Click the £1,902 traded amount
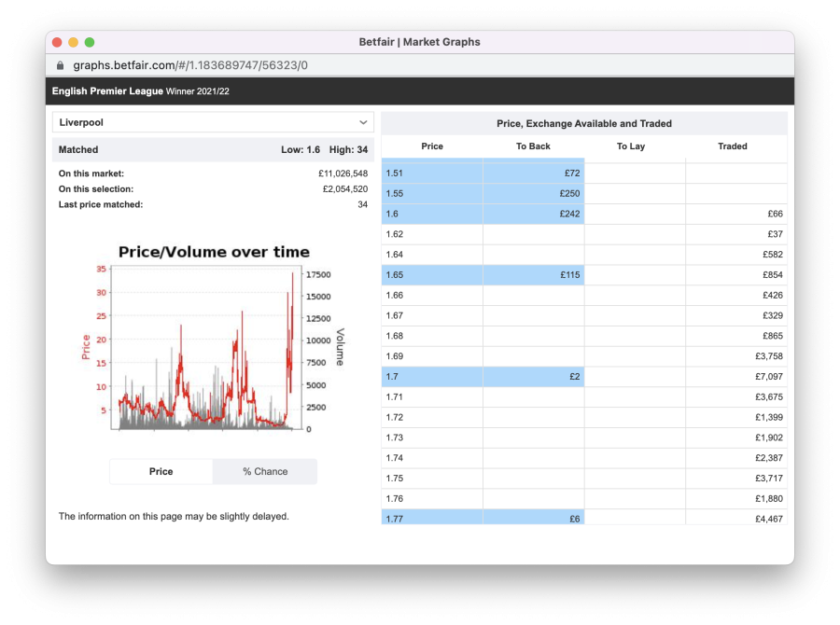 [x=769, y=437]
